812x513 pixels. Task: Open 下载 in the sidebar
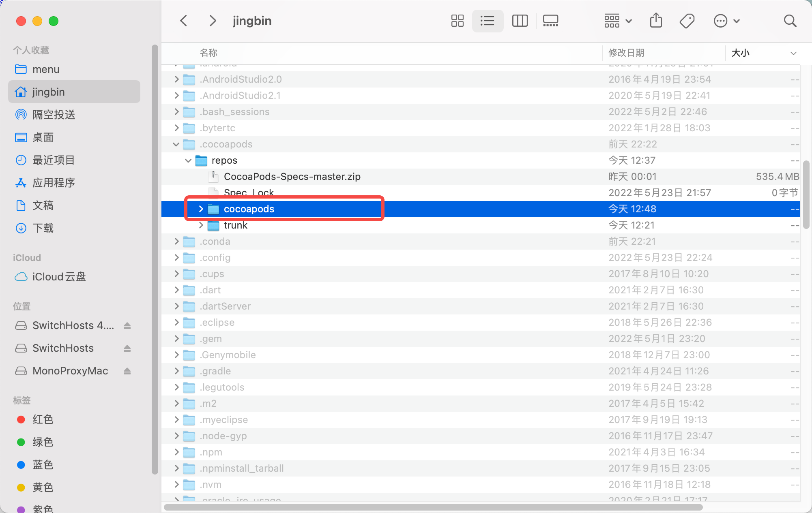pyautogui.click(x=43, y=228)
